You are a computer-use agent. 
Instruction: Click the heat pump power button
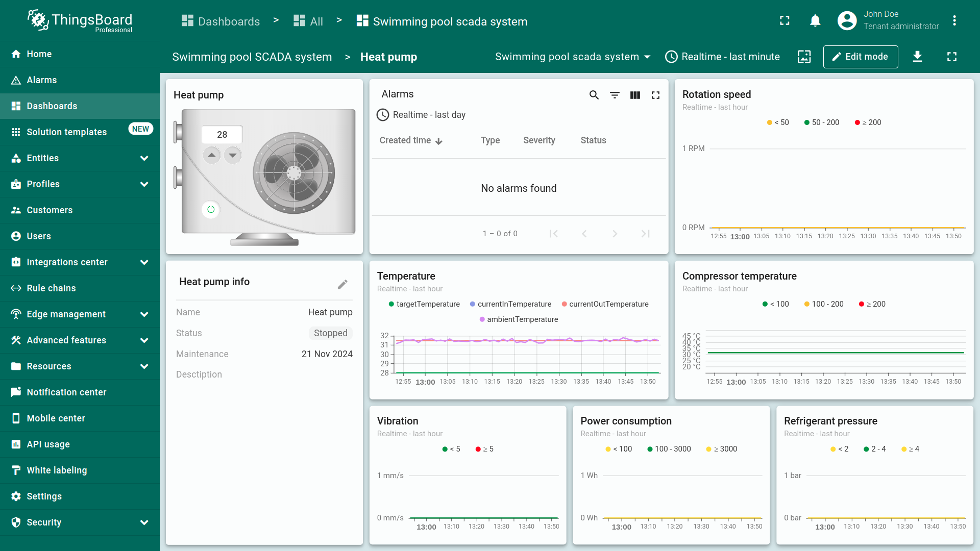point(211,210)
